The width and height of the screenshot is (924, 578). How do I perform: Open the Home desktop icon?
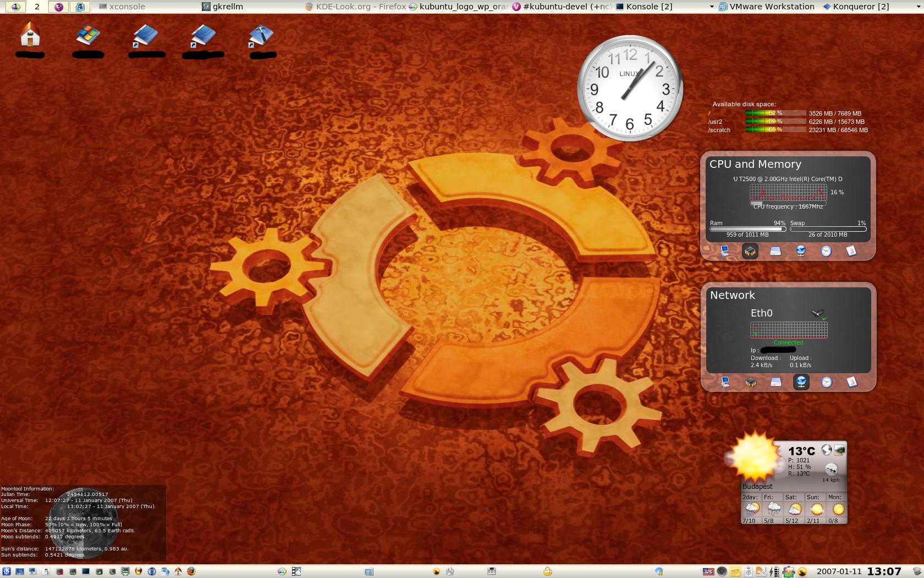click(30, 34)
